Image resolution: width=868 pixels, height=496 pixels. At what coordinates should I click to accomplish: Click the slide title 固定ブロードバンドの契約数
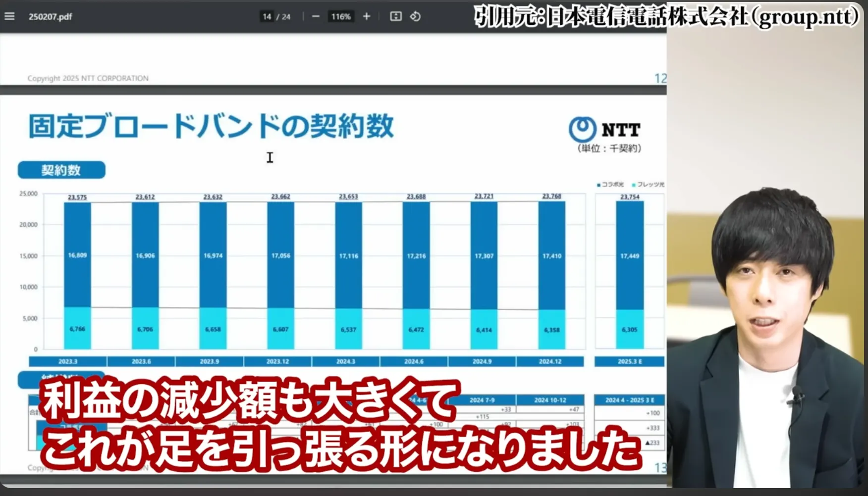[x=211, y=126]
